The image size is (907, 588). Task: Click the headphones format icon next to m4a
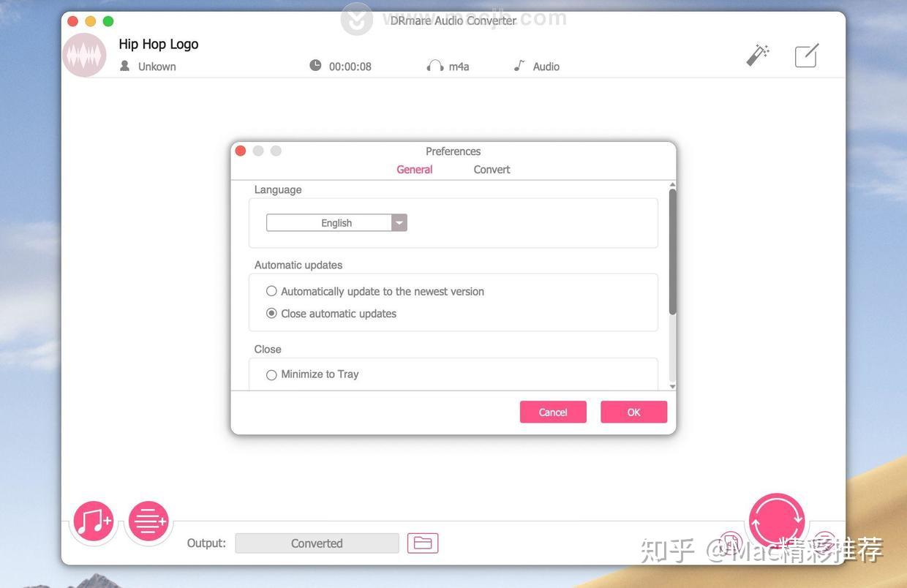point(435,66)
